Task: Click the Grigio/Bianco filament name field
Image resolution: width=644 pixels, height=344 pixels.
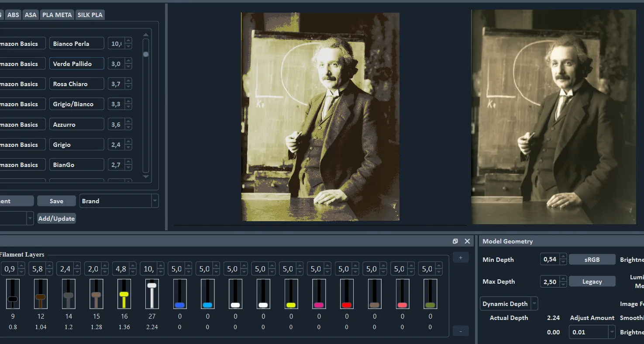Action: click(x=77, y=104)
